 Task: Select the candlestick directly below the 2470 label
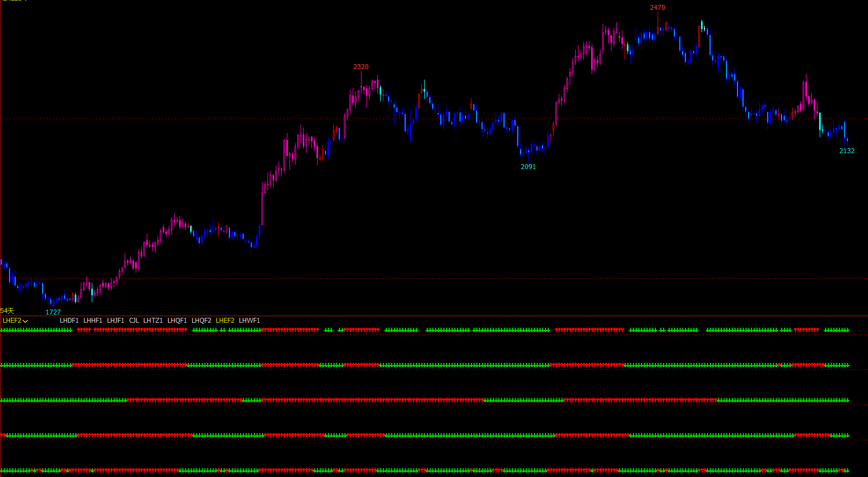(658, 29)
